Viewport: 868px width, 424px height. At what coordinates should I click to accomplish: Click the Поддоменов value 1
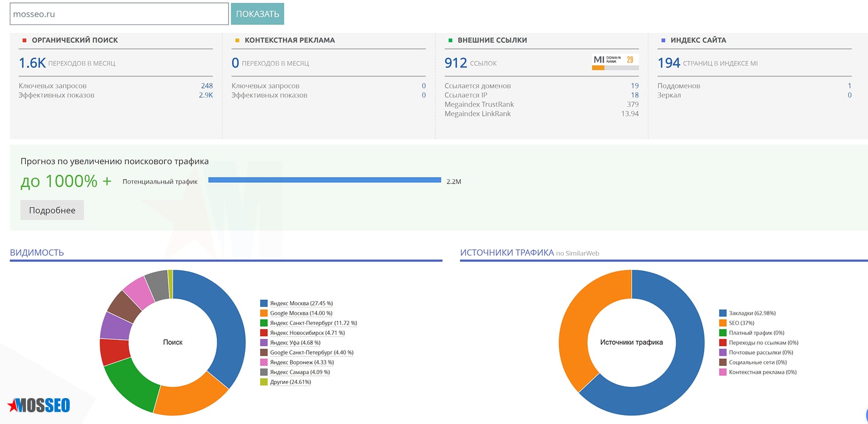(850, 86)
